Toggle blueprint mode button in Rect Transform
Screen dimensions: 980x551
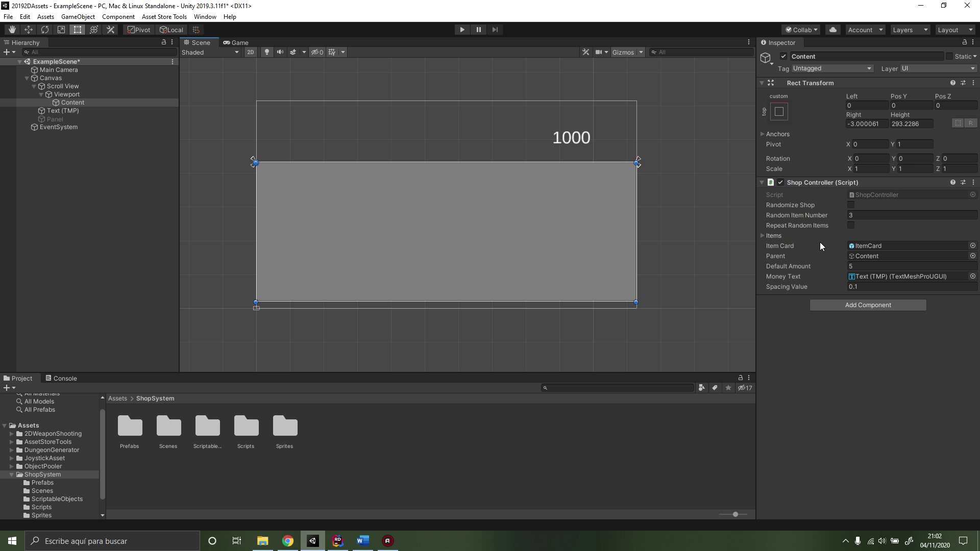(958, 123)
